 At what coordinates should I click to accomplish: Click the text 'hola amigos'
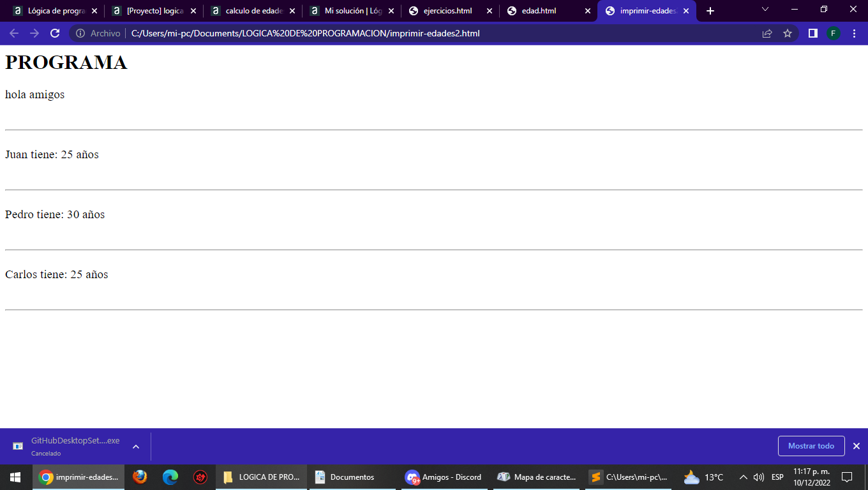tap(35, 94)
